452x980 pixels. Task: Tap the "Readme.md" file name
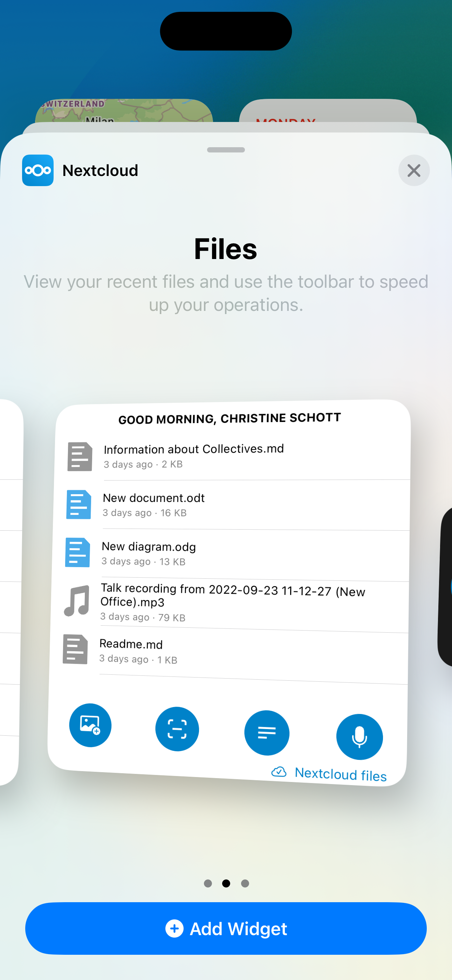tap(131, 644)
